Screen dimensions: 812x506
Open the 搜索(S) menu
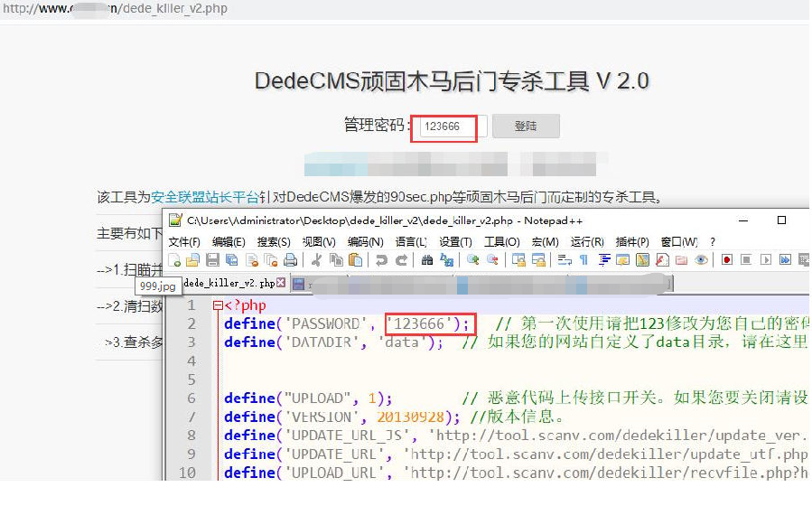click(274, 242)
